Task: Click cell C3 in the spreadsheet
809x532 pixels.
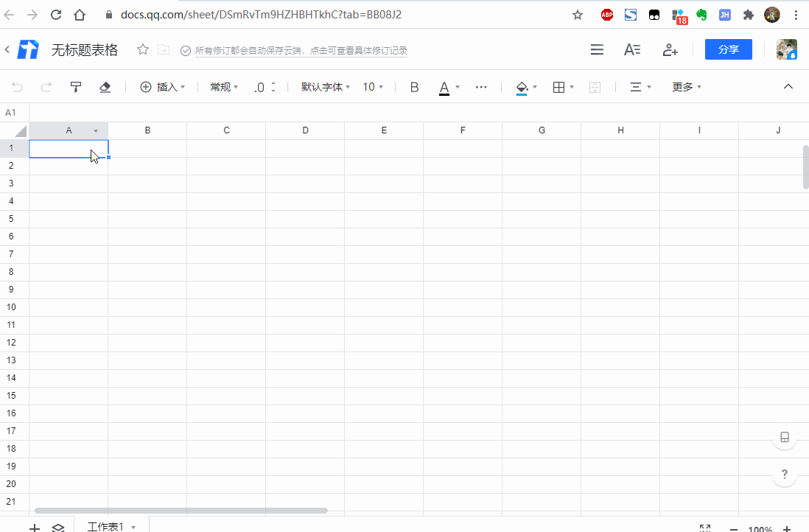Action: click(226, 183)
